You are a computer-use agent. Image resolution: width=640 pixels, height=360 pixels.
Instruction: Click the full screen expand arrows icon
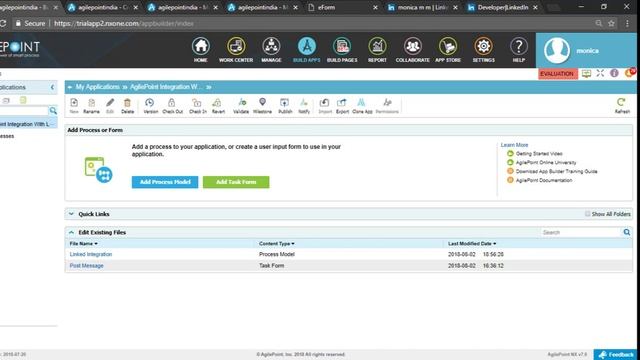point(600,73)
